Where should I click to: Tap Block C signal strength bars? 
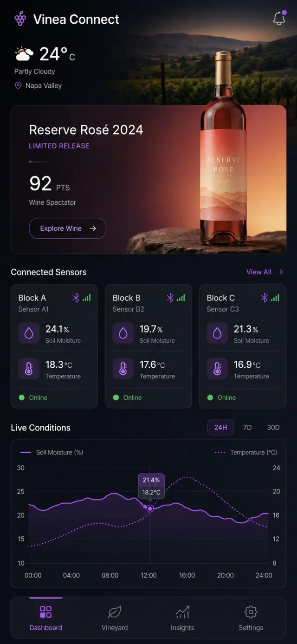(275, 298)
